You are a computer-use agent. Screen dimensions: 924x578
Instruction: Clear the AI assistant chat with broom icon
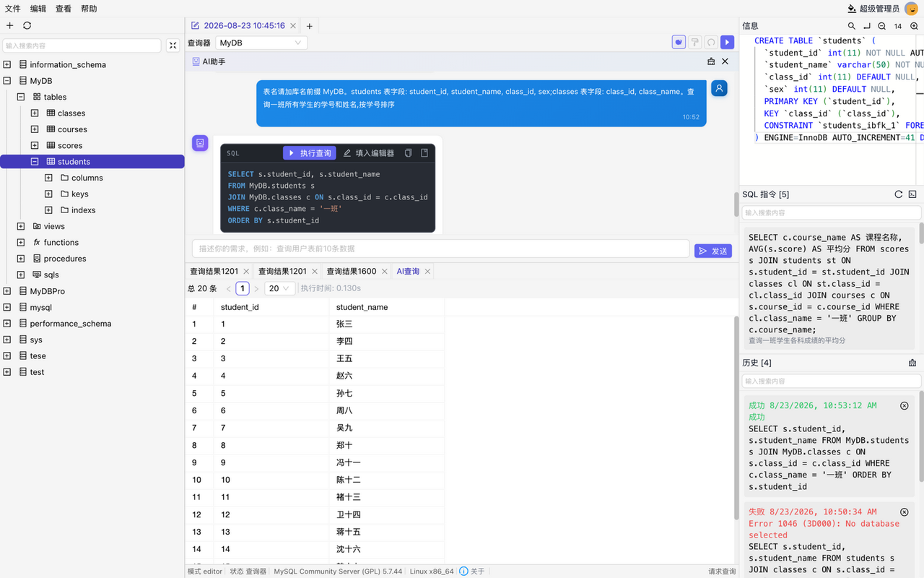coord(711,61)
